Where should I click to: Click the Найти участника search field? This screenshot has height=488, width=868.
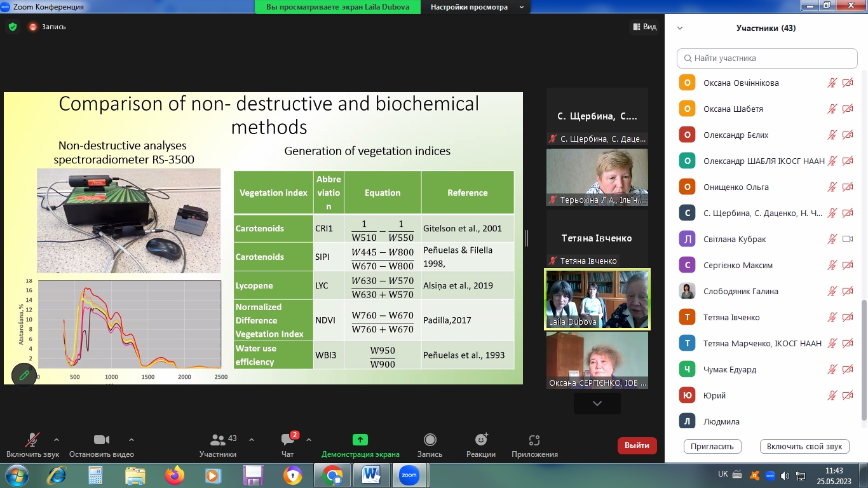(x=767, y=58)
